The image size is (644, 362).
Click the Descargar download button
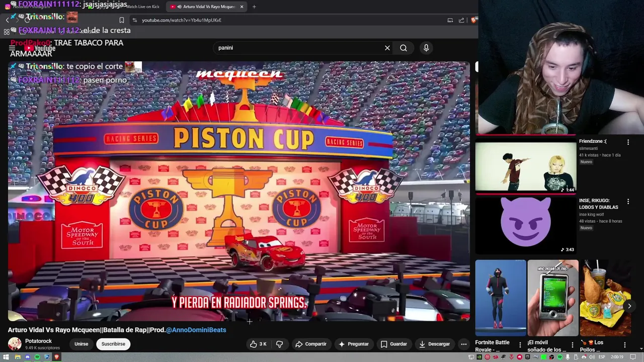click(x=435, y=344)
